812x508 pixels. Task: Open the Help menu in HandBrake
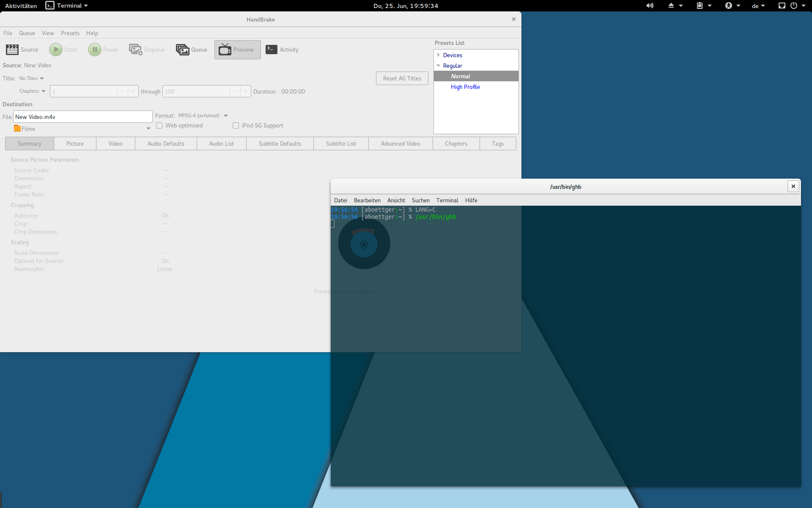coord(92,33)
